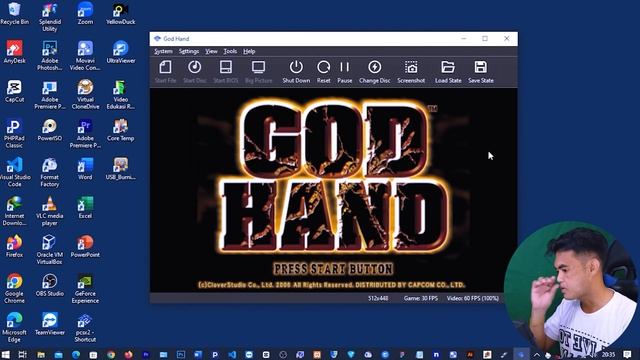
Task: Select the AnyDesk desktop icon
Action: coord(14,52)
